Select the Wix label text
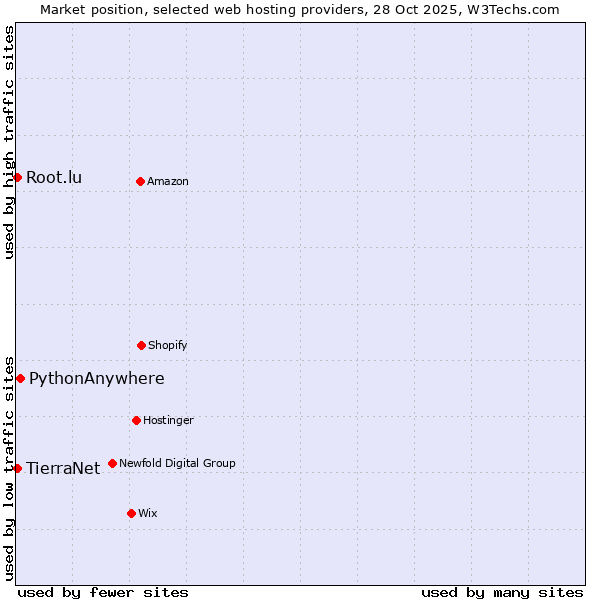The width and height of the screenshot is (600, 600). [x=148, y=514]
